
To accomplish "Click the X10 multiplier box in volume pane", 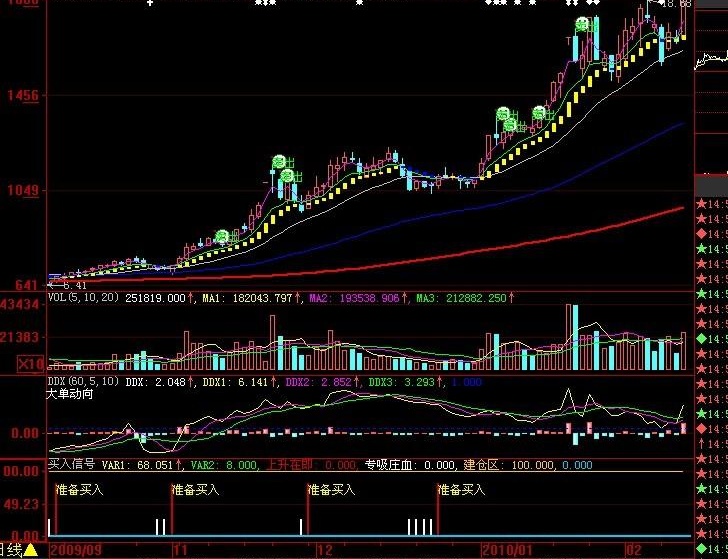I will point(31,364).
